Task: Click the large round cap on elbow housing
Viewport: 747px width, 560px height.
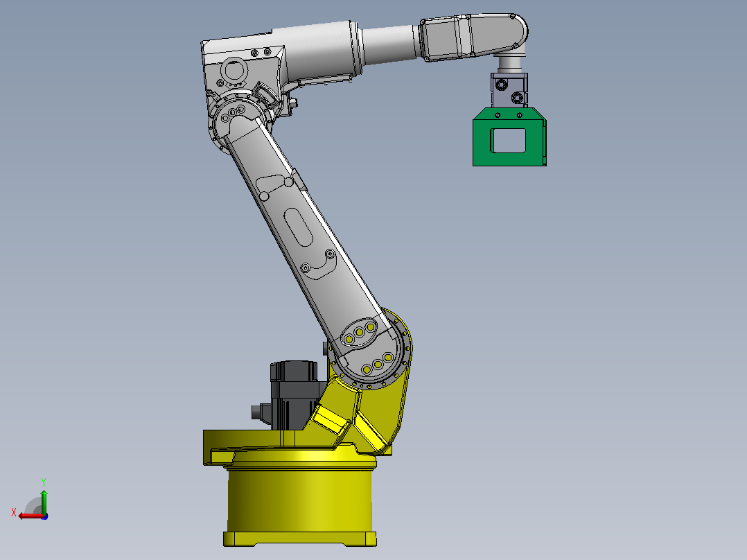Action: (x=234, y=71)
